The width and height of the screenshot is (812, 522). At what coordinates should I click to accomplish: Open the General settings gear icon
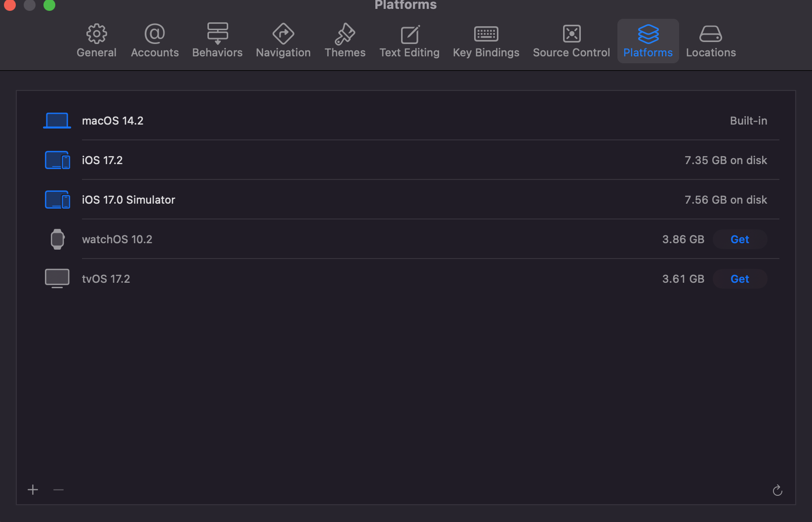point(96,34)
